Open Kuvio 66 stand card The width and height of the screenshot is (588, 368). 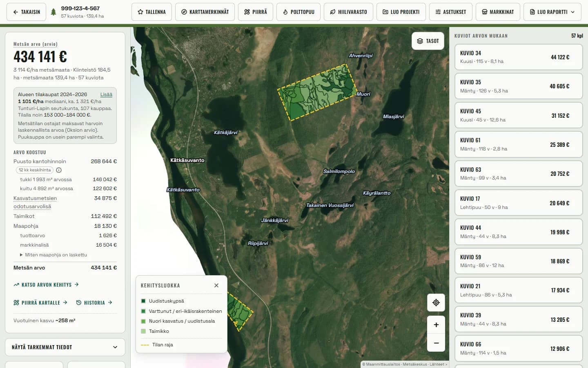coord(519,348)
